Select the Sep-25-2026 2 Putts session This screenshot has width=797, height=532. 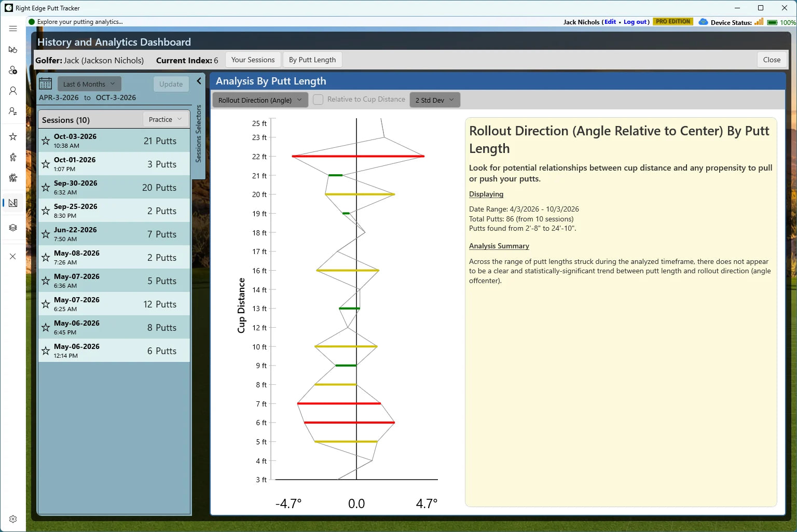(114, 211)
